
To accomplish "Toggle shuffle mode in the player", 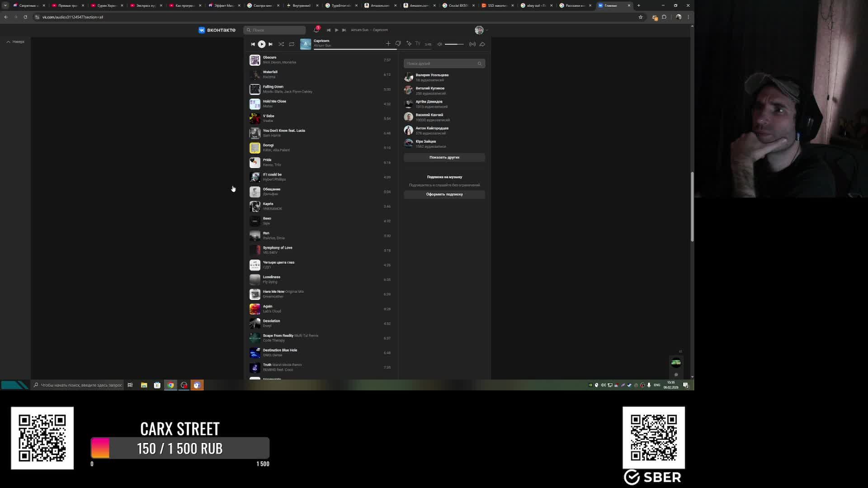I will (x=281, y=44).
